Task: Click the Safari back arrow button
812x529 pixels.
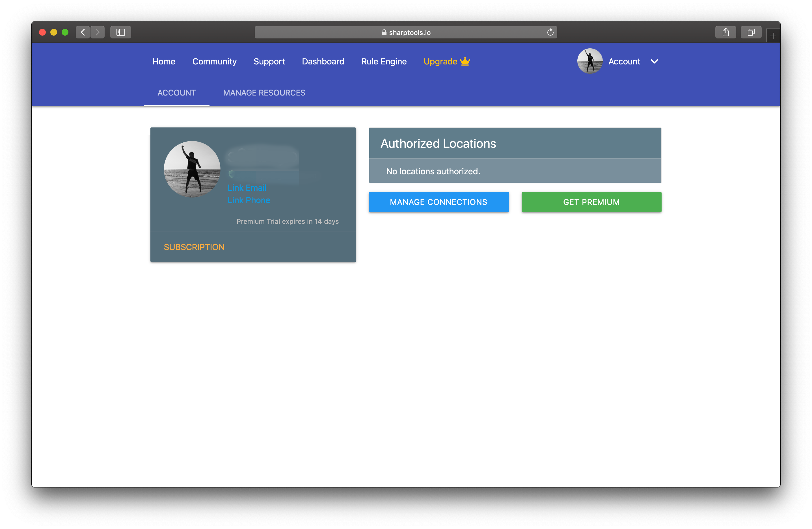Action: click(x=83, y=32)
